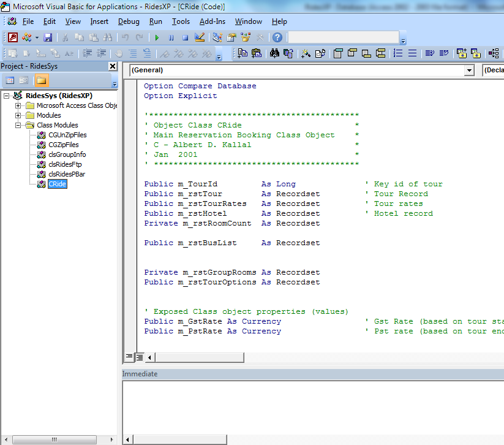Click the Cut scissors icon
The height and width of the screenshot is (445, 504).
66,37
